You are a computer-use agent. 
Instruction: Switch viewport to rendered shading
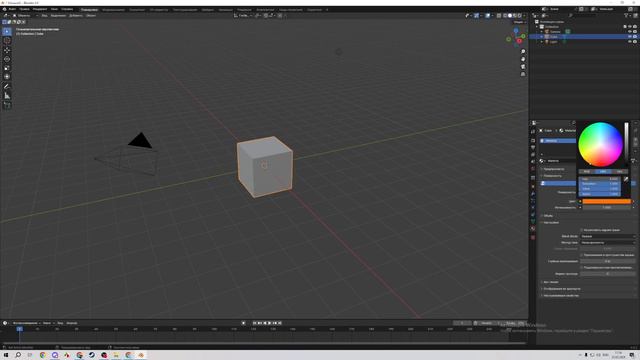pyautogui.click(x=520, y=16)
